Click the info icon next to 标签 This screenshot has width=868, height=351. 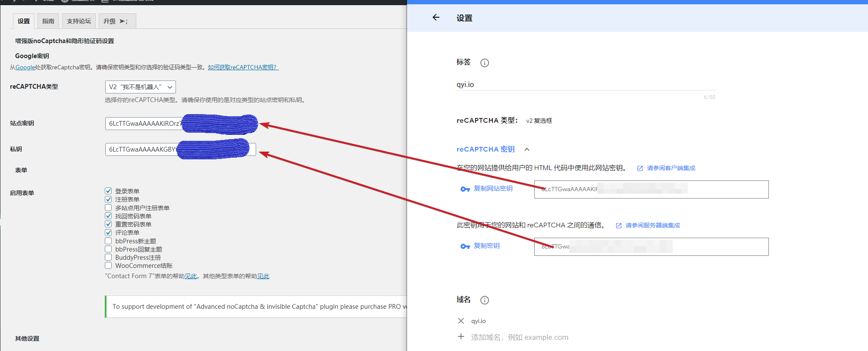pos(485,63)
